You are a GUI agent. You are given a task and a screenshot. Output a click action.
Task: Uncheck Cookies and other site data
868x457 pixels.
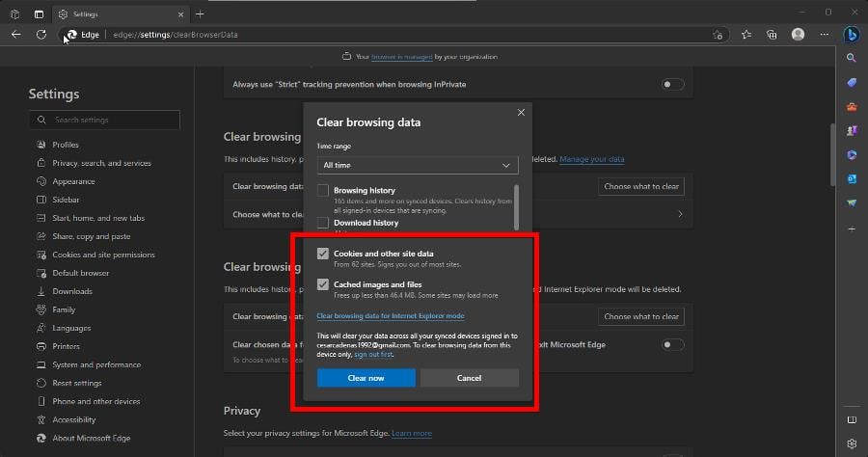click(x=323, y=254)
